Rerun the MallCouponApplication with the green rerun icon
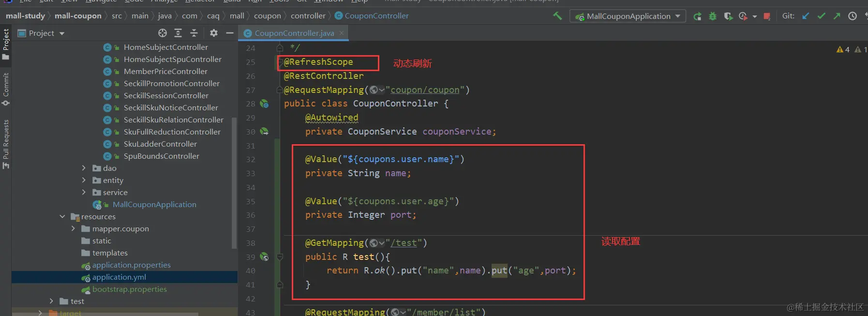The image size is (868, 316). pyautogui.click(x=697, y=16)
